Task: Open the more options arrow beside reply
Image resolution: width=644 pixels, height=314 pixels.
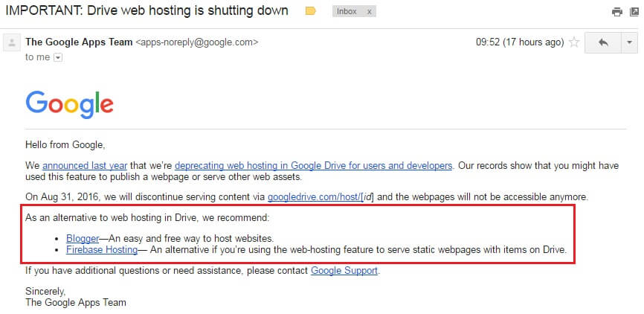Action: (x=629, y=42)
